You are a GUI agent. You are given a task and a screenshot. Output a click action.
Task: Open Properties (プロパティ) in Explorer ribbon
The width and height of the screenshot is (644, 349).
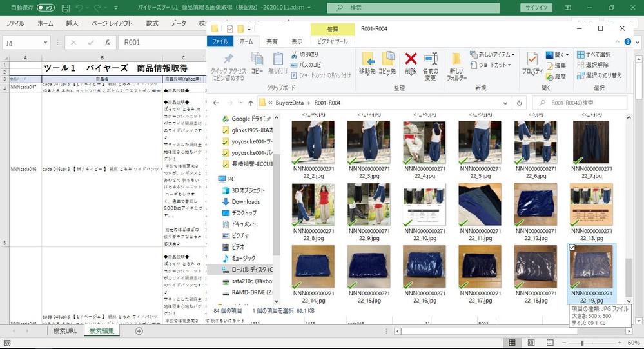pos(532,63)
